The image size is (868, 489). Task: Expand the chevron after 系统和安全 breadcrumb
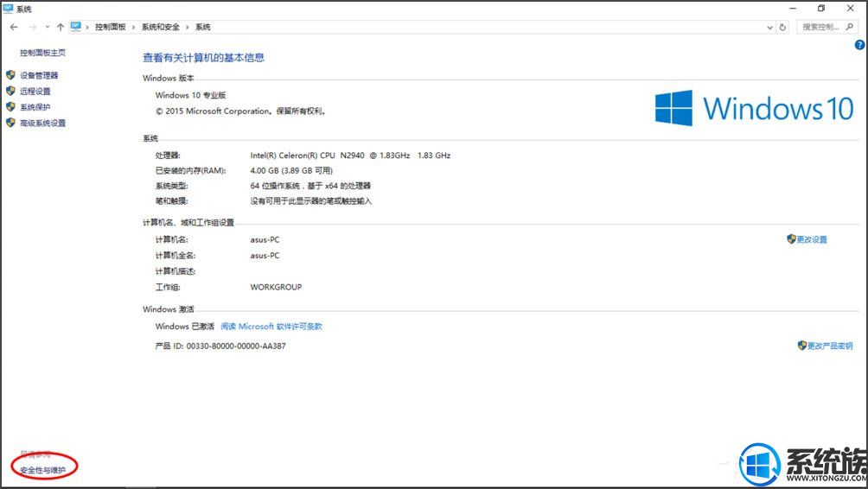pyautogui.click(x=187, y=27)
